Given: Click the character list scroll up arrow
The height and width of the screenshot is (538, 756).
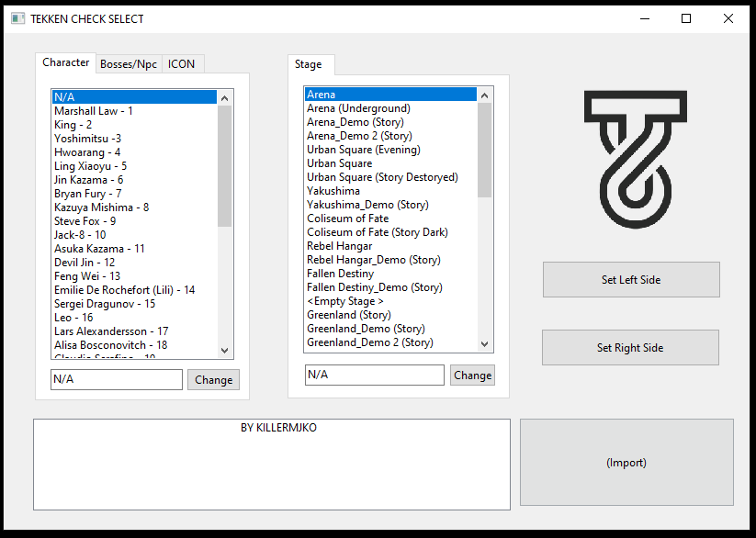Looking at the screenshot, I should click(x=225, y=98).
